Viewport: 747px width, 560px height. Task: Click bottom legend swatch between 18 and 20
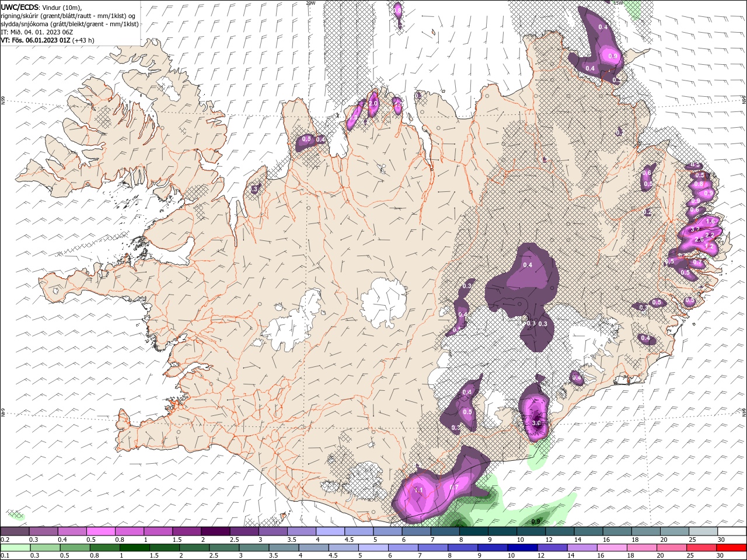641,548
